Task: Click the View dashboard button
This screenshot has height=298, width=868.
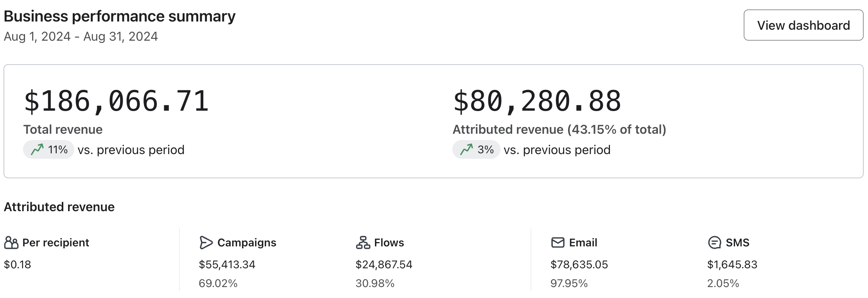Action: 803,25
